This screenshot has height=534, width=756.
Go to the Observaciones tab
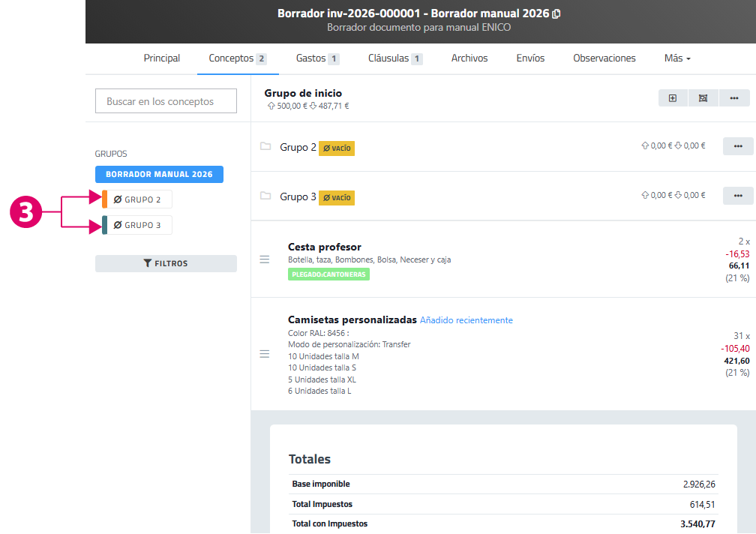coord(604,58)
